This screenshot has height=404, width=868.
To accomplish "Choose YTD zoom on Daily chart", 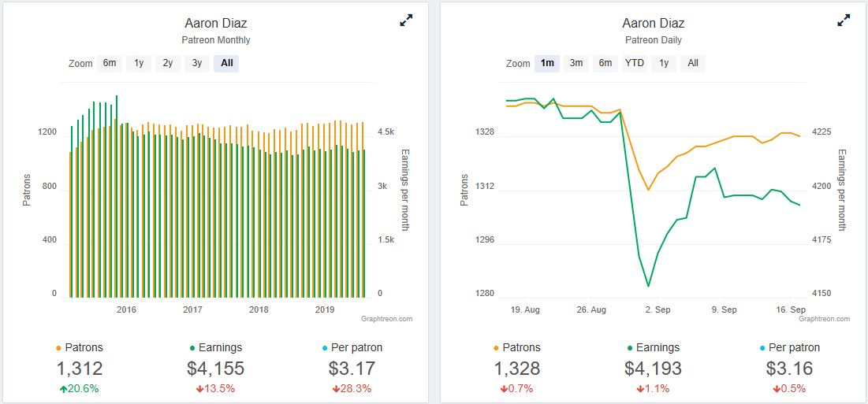I will pos(635,63).
